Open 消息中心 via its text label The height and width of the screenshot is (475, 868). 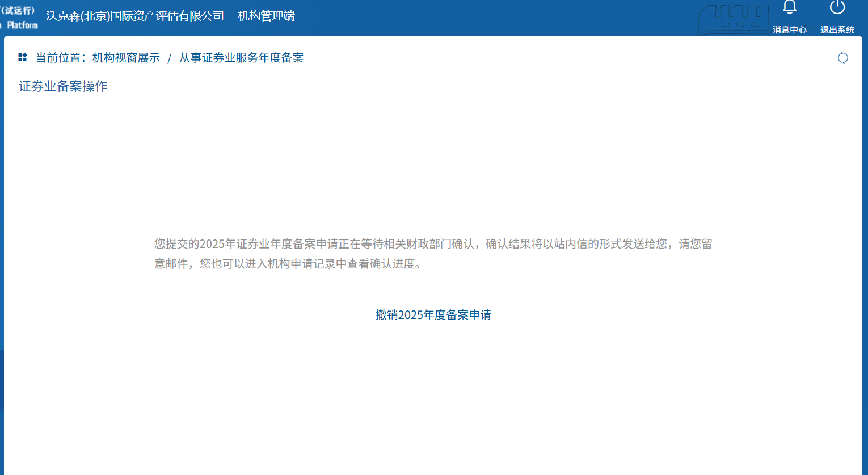[x=789, y=30]
